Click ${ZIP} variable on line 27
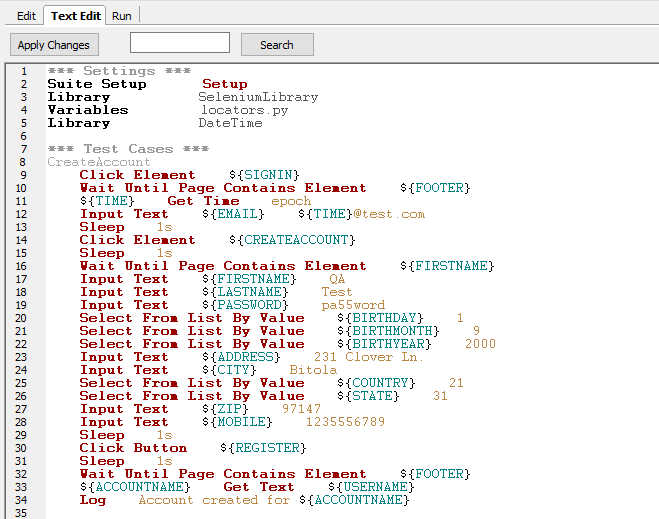Image resolution: width=659 pixels, height=519 pixels. tap(225, 409)
